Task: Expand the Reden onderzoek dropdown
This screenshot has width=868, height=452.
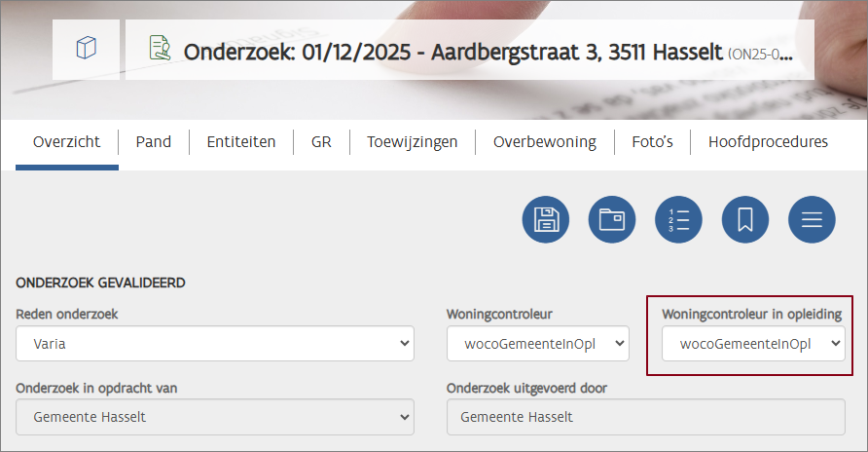Action: (214, 343)
